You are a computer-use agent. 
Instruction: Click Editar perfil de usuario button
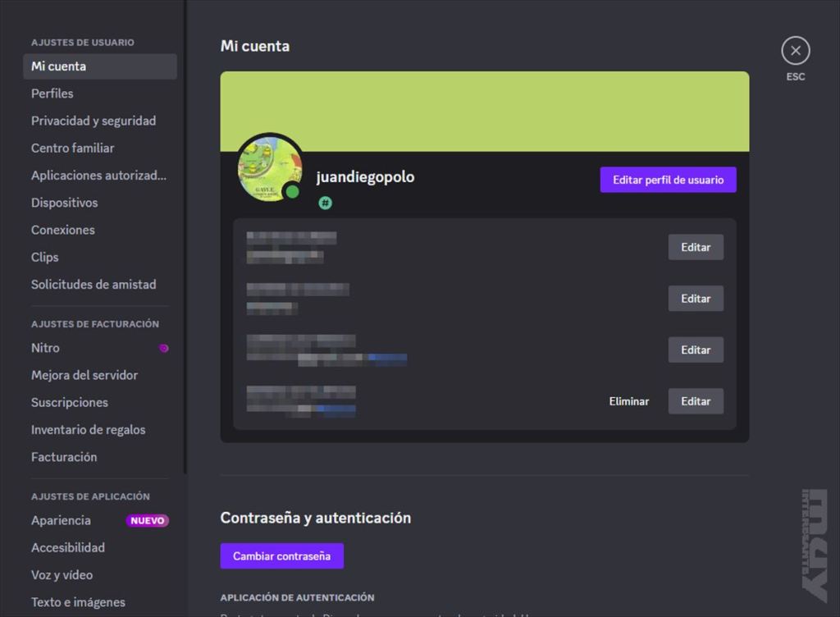pos(668,180)
